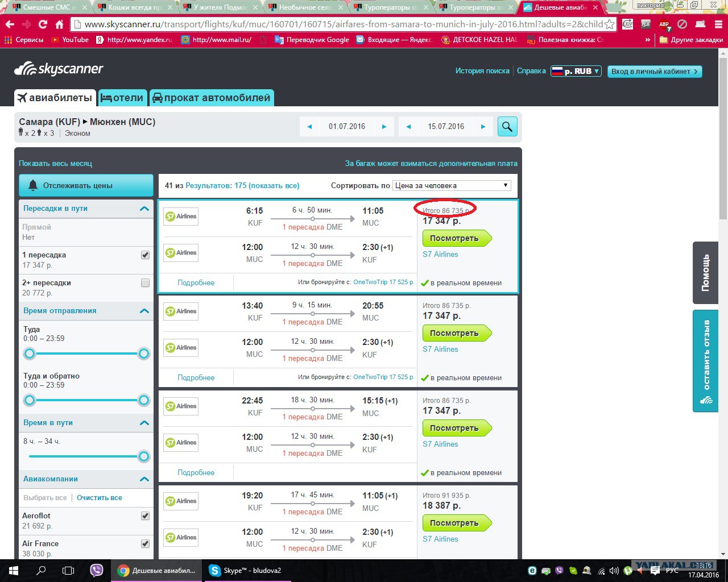The image size is (728, 582).
Task: Open Вход в личный кабинет
Action: (655, 71)
